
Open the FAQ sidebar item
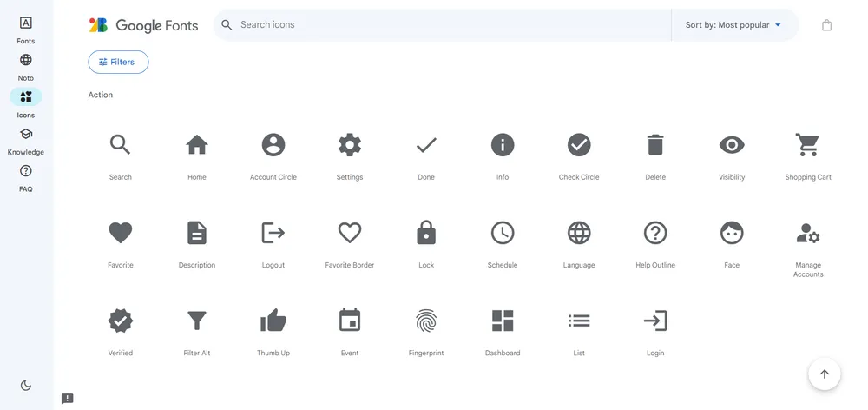(25, 178)
